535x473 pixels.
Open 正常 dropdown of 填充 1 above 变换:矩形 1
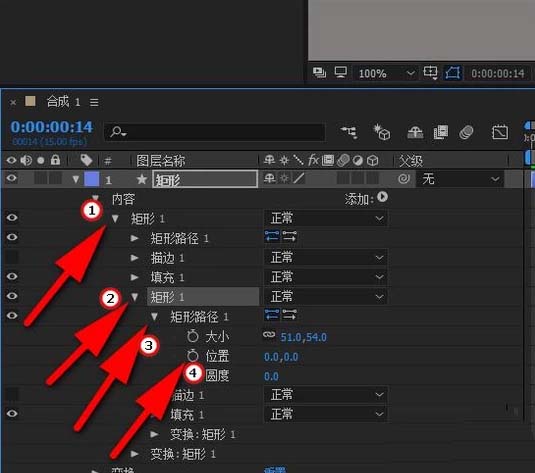326,414
